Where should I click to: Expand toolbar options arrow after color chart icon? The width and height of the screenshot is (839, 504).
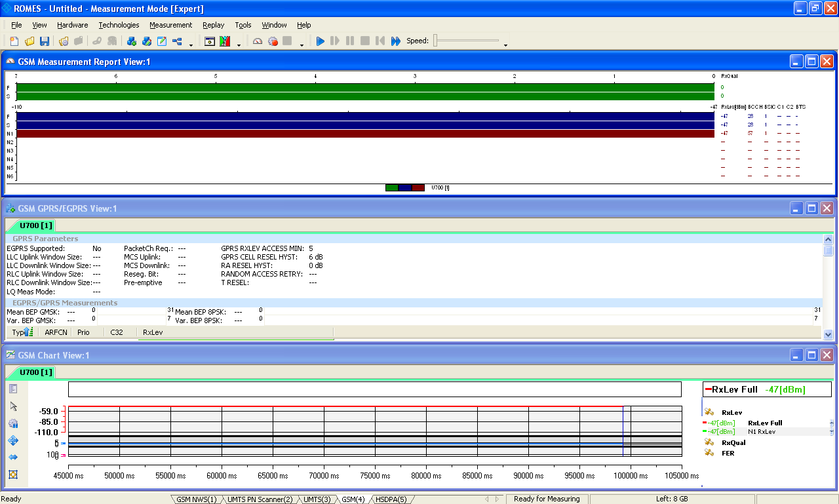(239, 45)
